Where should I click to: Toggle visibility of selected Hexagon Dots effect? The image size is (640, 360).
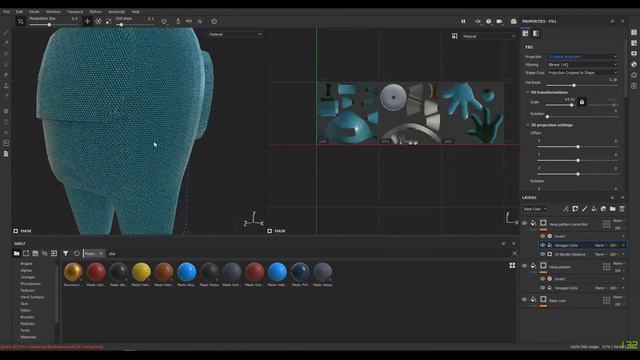pyautogui.click(x=542, y=245)
